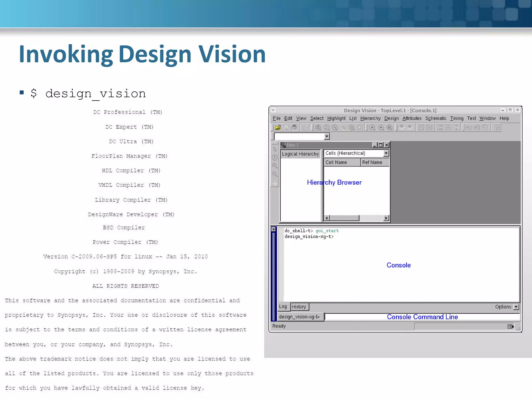Select the zoom out magnifier tool

click(x=275, y=174)
